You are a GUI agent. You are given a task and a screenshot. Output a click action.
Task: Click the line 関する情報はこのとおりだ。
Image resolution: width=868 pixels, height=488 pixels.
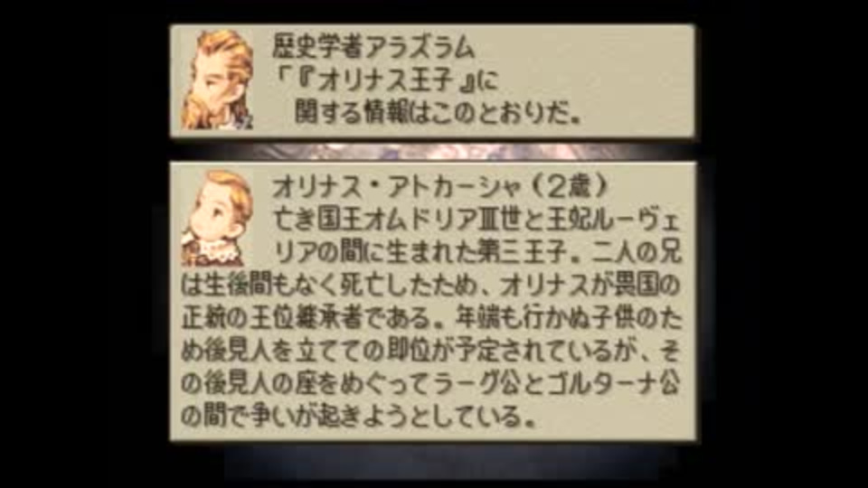438,114
